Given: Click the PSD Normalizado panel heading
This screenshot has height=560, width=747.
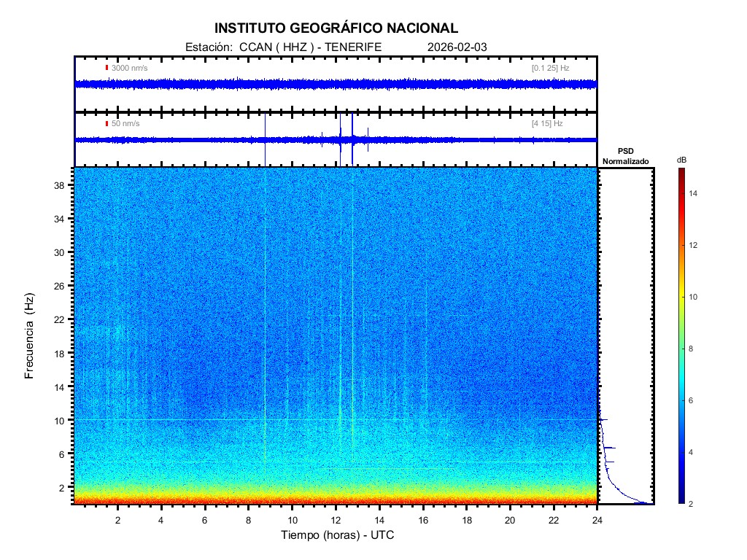Looking at the screenshot, I should (x=625, y=156).
